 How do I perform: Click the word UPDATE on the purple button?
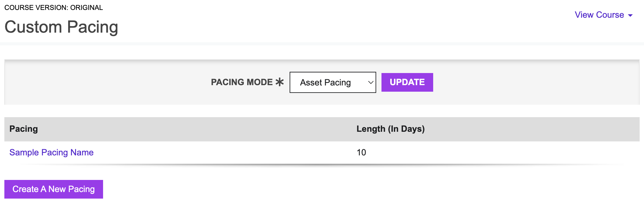(407, 82)
